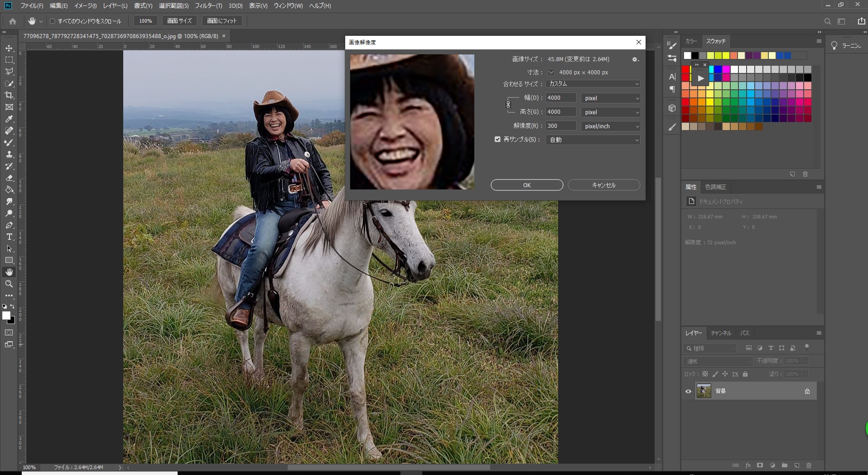Enable すべてのウィンドウをスクロール checkbox
The height and width of the screenshot is (475, 868).
click(x=53, y=21)
